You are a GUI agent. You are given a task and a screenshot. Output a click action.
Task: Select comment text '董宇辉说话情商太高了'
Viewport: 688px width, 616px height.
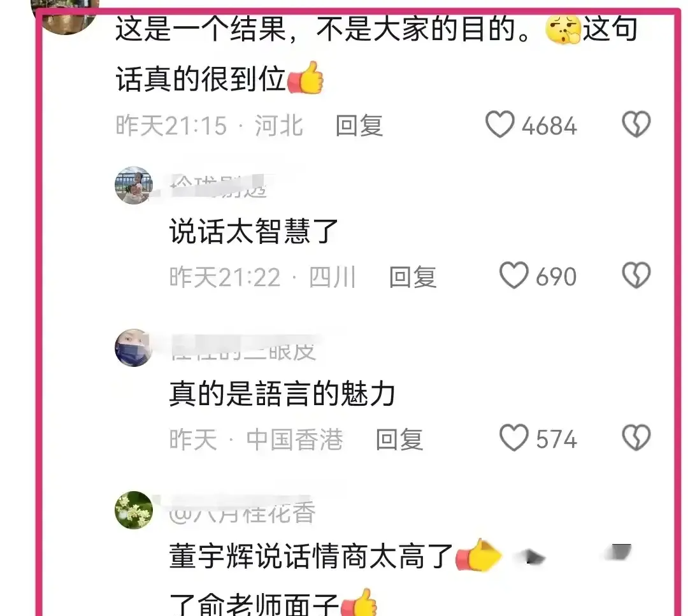coord(311,556)
